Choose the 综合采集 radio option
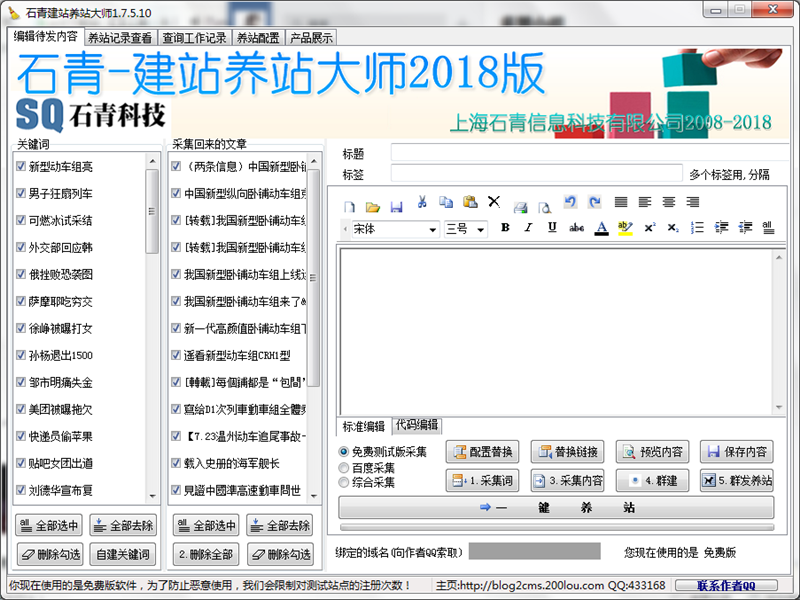This screenshot has height=600, width=800. tap(345, 482)
